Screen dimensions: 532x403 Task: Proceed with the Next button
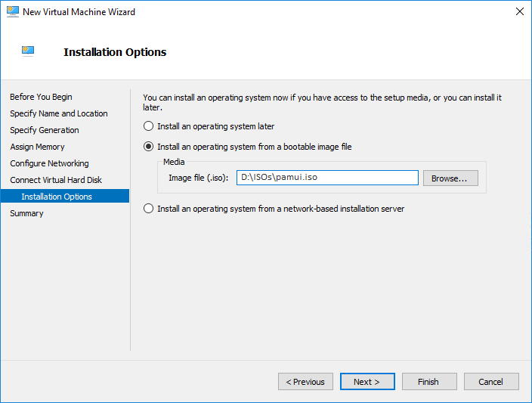point(367,382)
